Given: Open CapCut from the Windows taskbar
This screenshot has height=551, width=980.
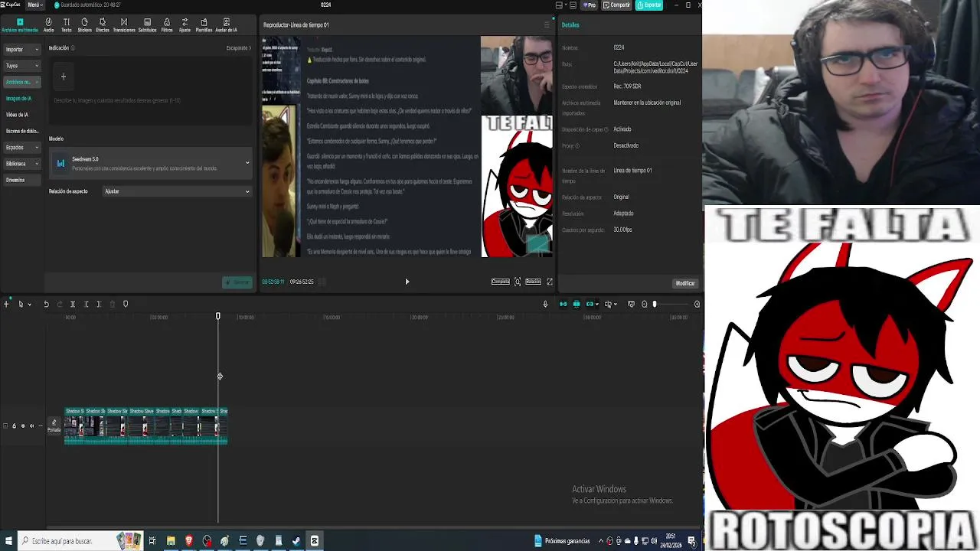Looking at the screenshot, I should (x=314, y=541).
